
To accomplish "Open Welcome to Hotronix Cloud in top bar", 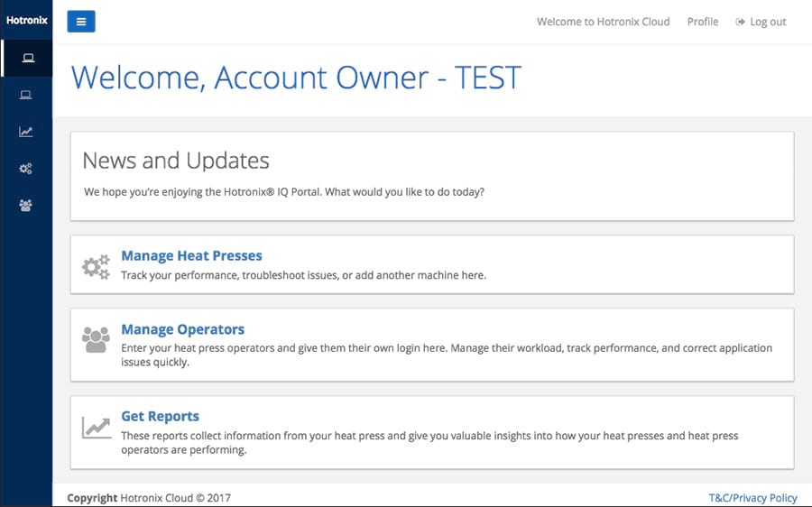I will point(603,22).
